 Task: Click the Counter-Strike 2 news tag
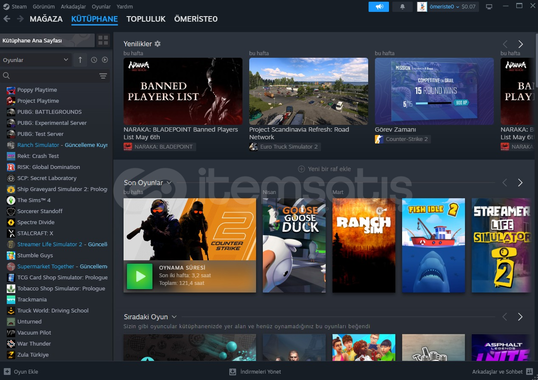pyautogui.click(x=403, y=139)
